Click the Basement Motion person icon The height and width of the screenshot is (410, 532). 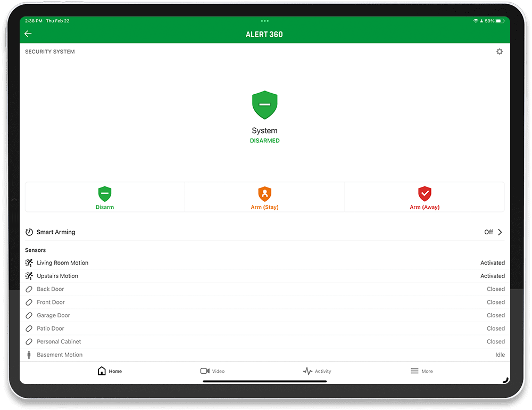(29, 355)
